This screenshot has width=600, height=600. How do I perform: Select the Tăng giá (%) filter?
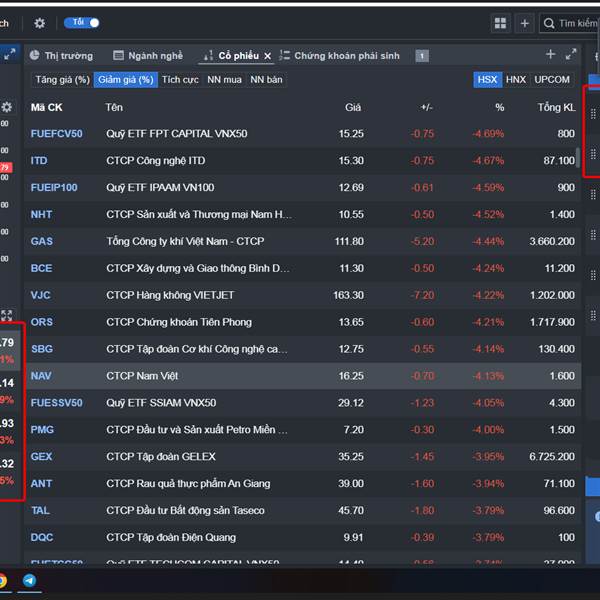[62, 80]
